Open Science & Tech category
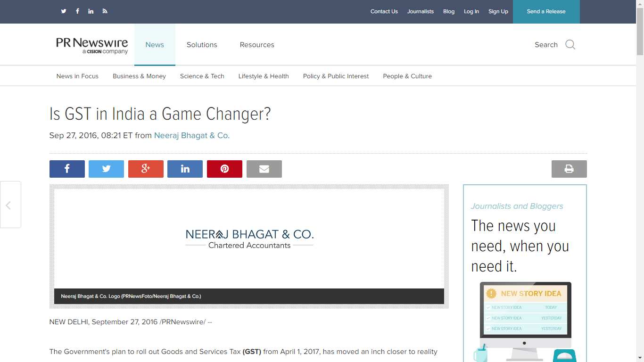The image size is (644, 362). pyautogui.click(x=202, y=76)
